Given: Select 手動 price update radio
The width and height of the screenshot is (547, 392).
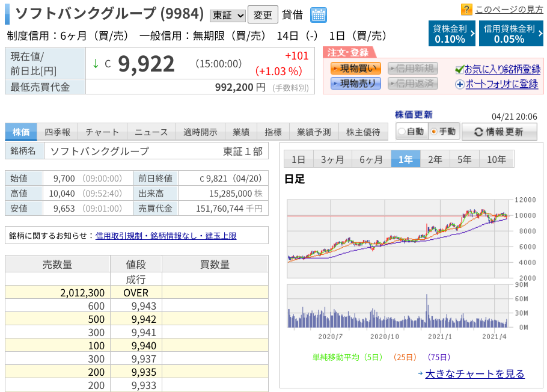Looking at the screenshot, I should click(434, 132).
